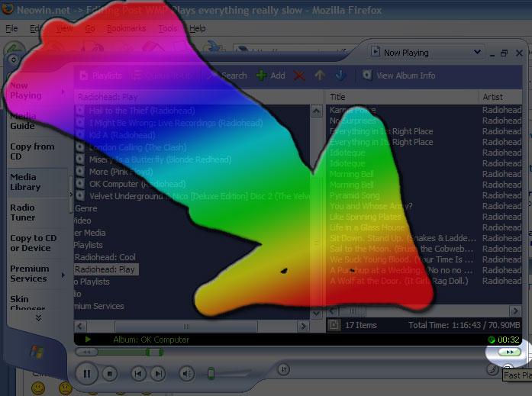Select the OK Computer (Radiohead) album
Image resolution: width=532 pixels, height=396 pixels.
pyautogui.click(x=137, y=184)
